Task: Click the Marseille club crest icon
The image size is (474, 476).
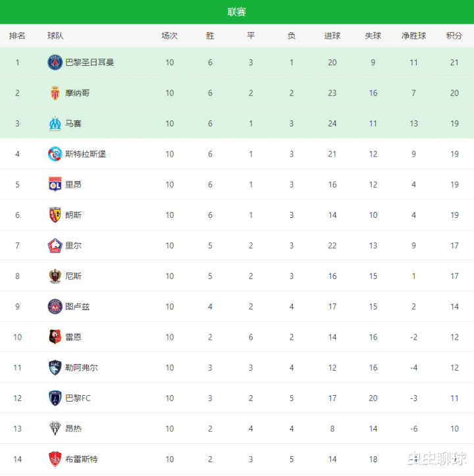Action: pos(55,123)
